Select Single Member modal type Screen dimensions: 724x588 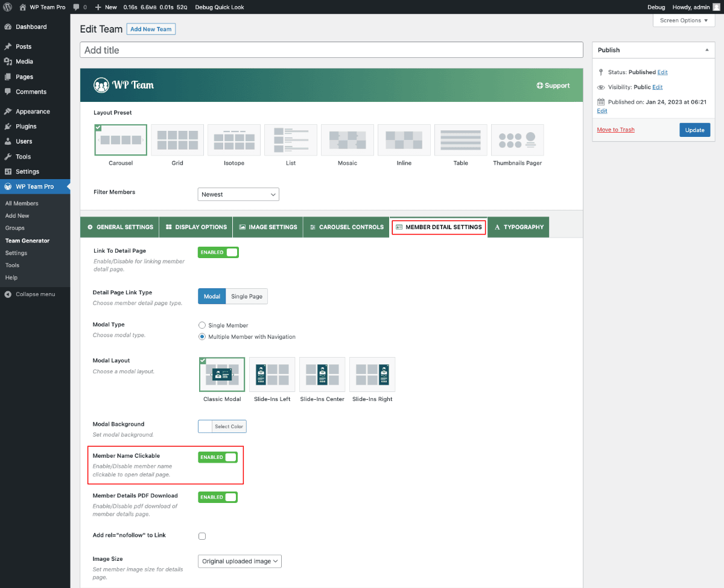click(202, 325)
